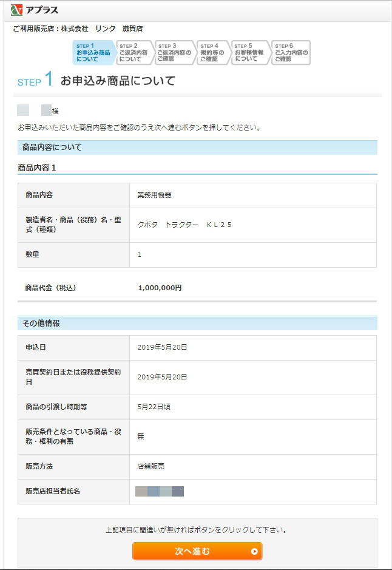Screen dimensions: 392x570
Task: Click the アプラス logo icon
Action: 16,9
